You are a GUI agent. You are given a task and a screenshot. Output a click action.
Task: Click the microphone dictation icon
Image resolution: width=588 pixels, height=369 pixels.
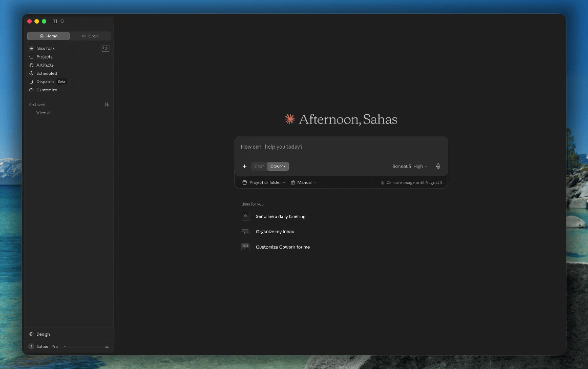coord(438,166)
